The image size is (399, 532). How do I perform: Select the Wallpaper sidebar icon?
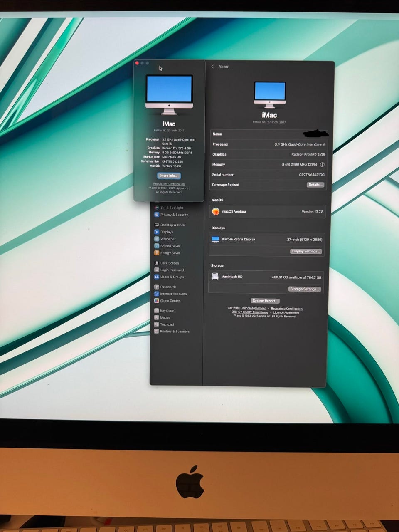[157, 239]
